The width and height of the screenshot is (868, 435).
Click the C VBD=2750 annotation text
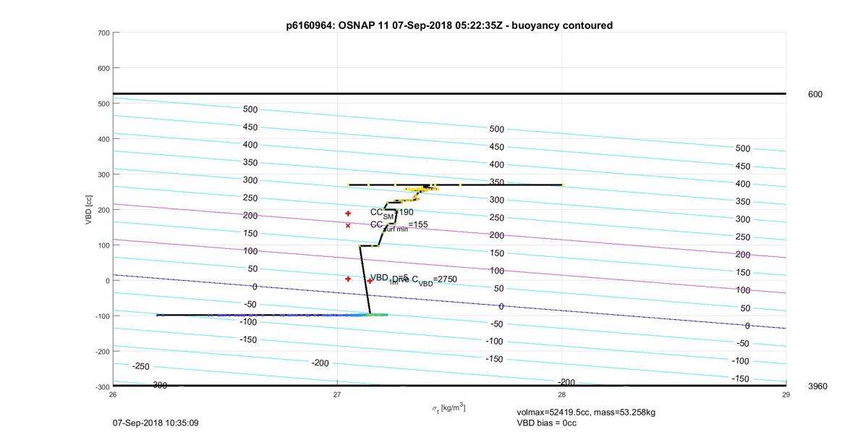pyautogui.click(x=434, y=279)
